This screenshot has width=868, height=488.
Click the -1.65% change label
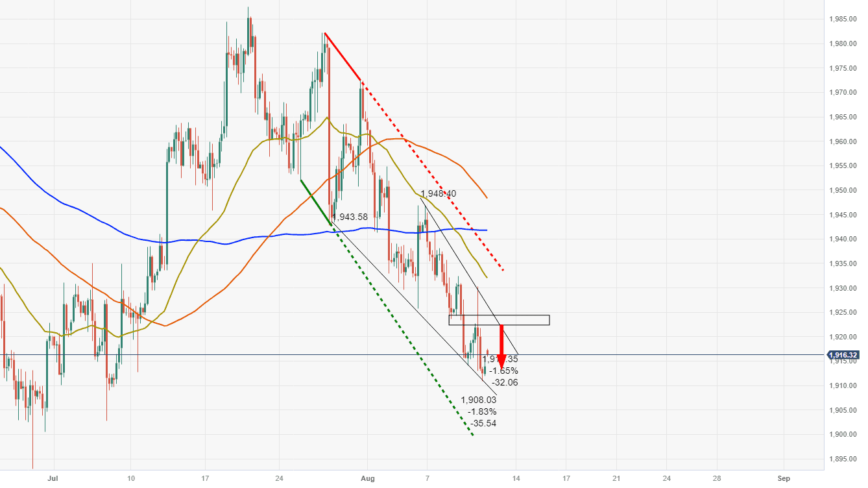pyautogui.click(x=505, y=371)
